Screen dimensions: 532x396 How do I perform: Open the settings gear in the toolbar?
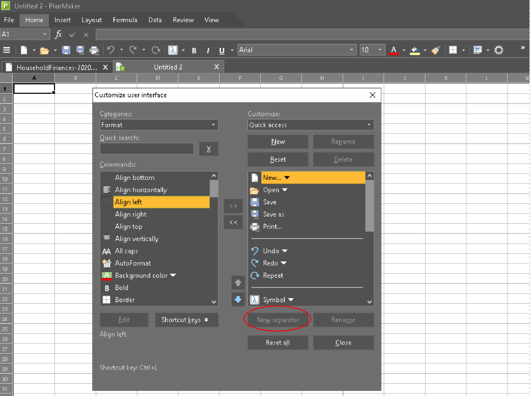(499, 50)
